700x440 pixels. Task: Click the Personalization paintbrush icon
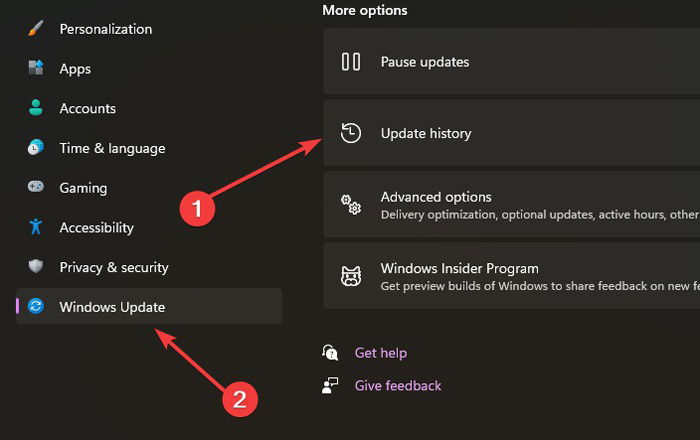[x=36, y=29]
